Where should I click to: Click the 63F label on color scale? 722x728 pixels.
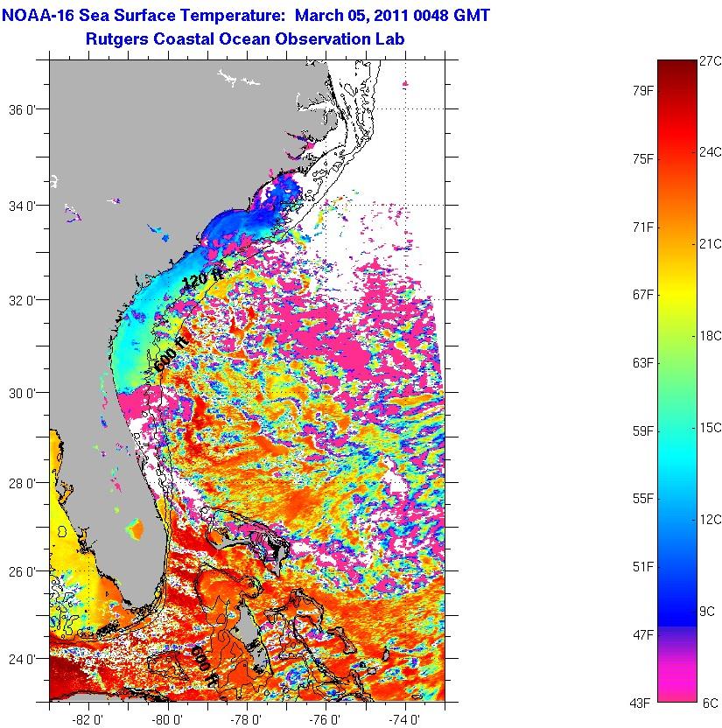pos(643,362)
